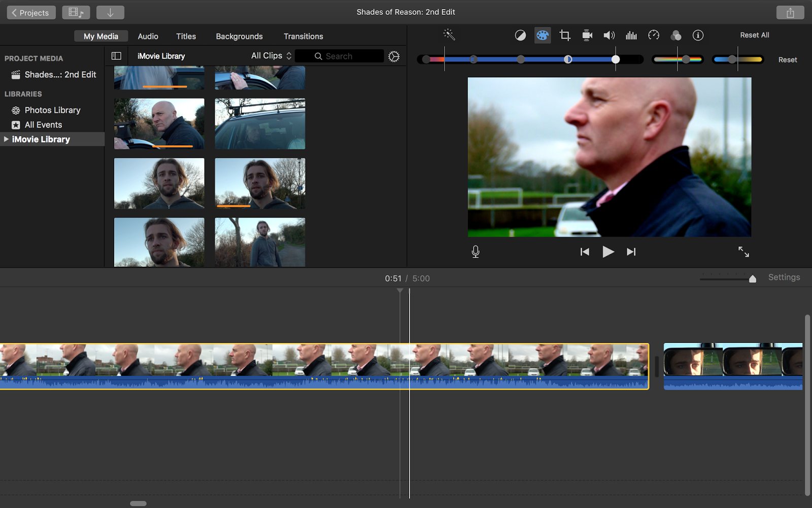This screenshot has width=812, height=508.
Task: Toggle the media browser sidebar panel
Action: click(116, 56)
